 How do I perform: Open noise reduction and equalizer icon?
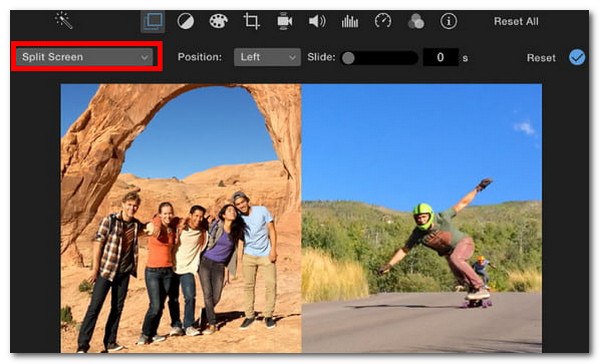tap(350, 21)
